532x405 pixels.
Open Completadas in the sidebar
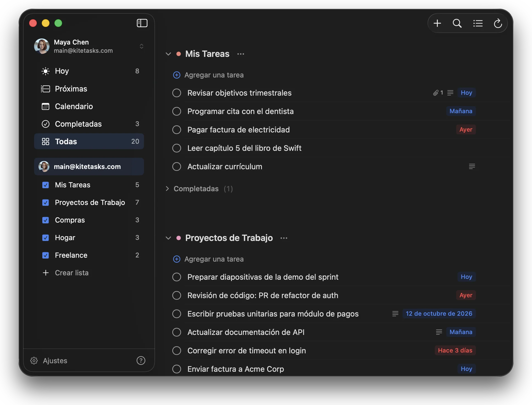click(x=89, y=124)
